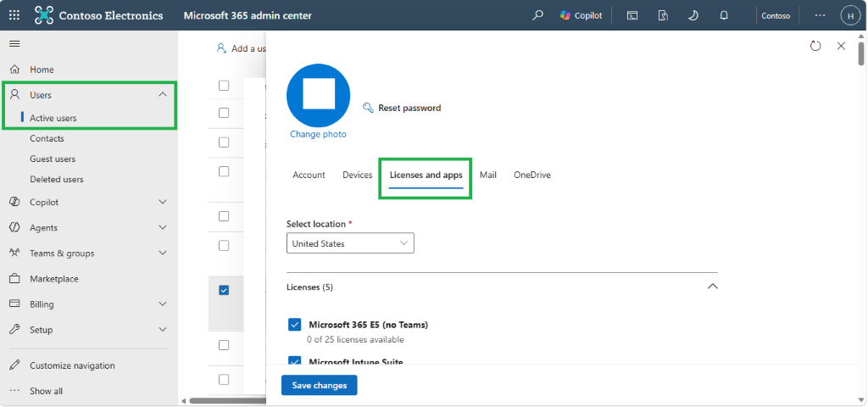Image resolution: width=868 pixels, height=407 pixels.
Task: Click the Show all ellipsis icon
Action: [15, 391]
